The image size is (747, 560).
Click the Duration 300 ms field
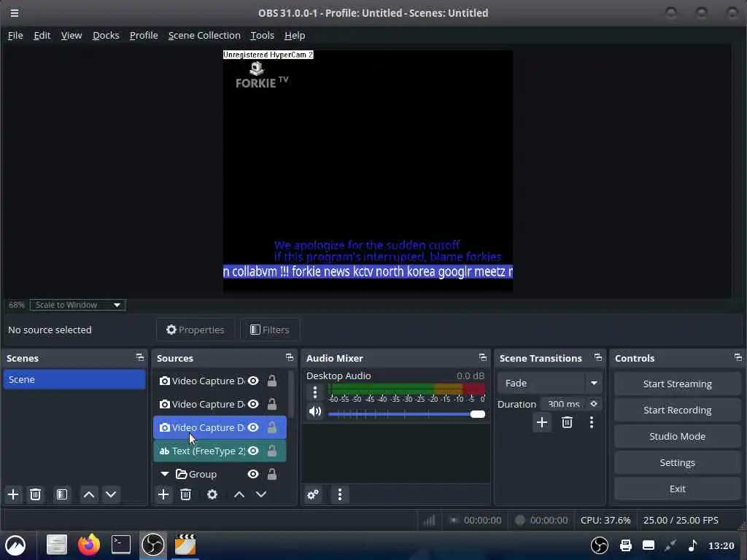(564, 404)
